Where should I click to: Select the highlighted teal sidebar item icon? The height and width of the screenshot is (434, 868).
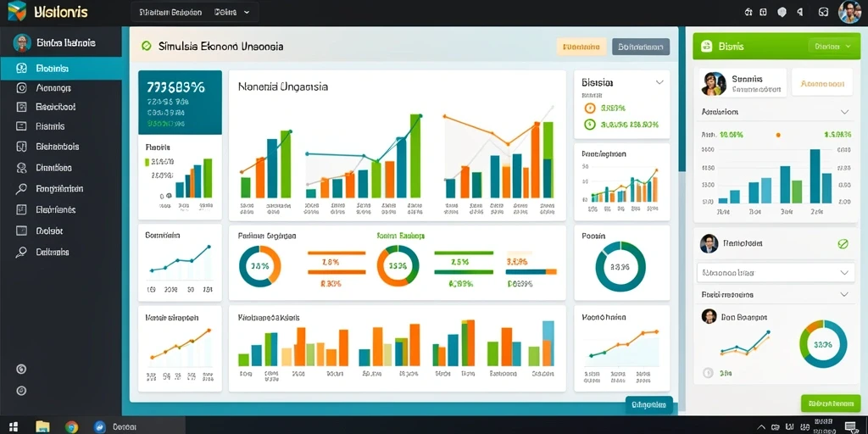tap(21, 69)
